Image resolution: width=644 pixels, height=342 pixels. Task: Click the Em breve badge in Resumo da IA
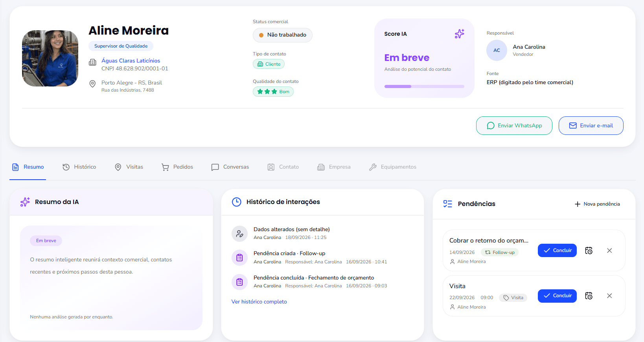coord(46,241)
